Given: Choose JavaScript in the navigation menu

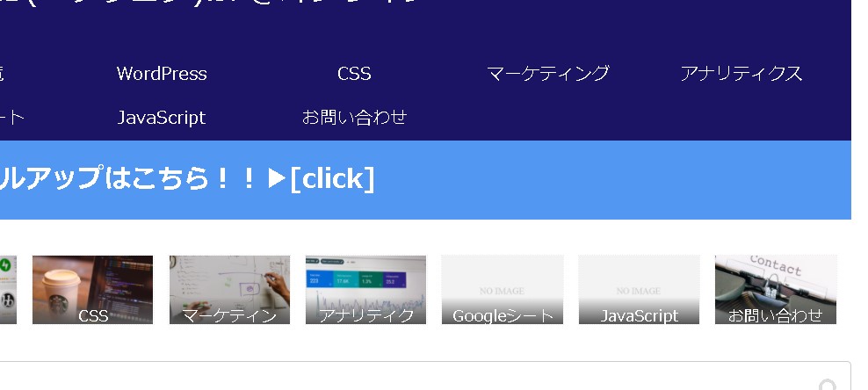Looking at the screenshot, I should pyautogui.click(x=162, y=118).
